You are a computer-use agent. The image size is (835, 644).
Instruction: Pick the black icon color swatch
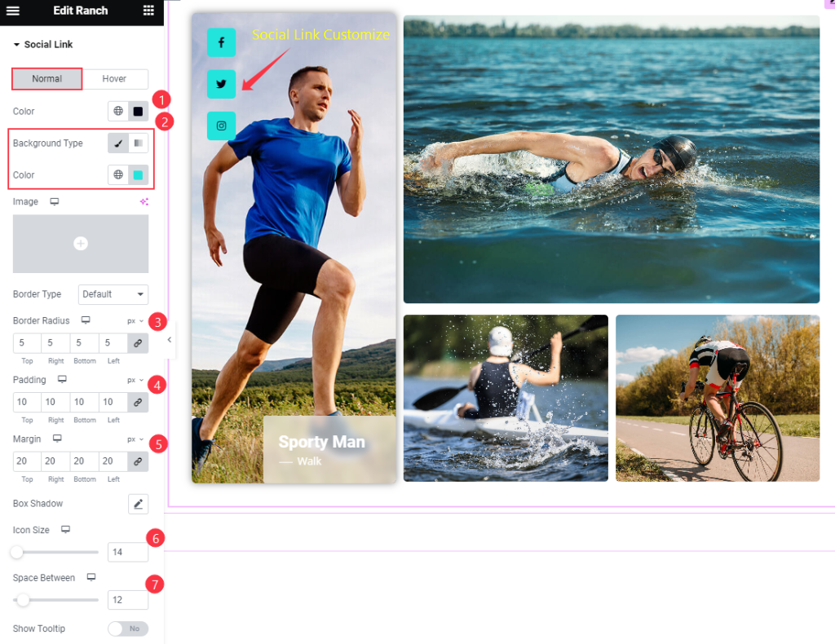coord(138,111)
